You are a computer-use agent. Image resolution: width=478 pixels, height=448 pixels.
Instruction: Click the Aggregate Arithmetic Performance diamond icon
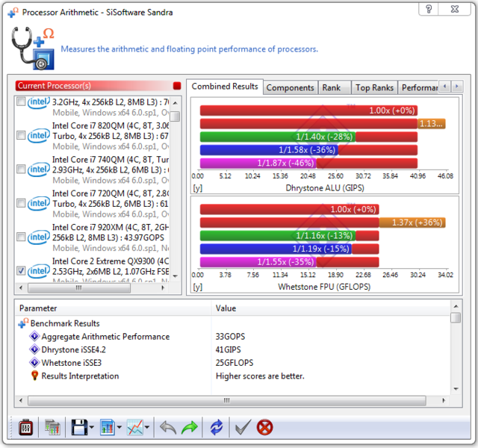(x=34, y=336)
